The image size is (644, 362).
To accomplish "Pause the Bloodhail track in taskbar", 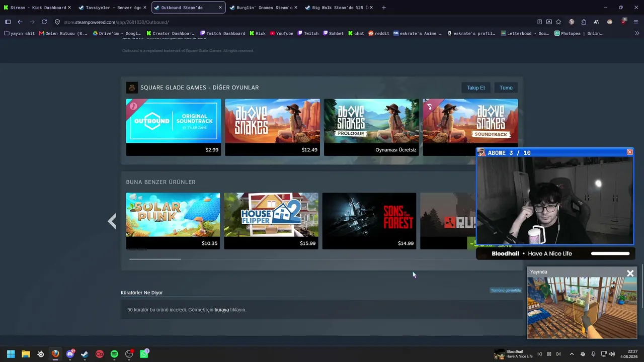I will tap(549, 354).
